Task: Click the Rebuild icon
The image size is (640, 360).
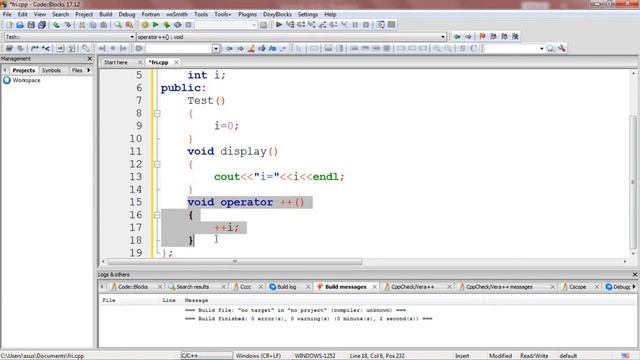Action: coord(178,25)
